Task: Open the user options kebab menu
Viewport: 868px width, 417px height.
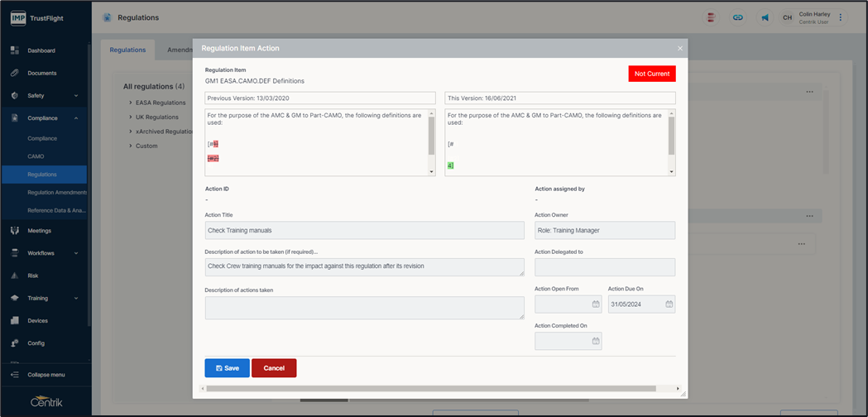Action: tap(841, 17)
